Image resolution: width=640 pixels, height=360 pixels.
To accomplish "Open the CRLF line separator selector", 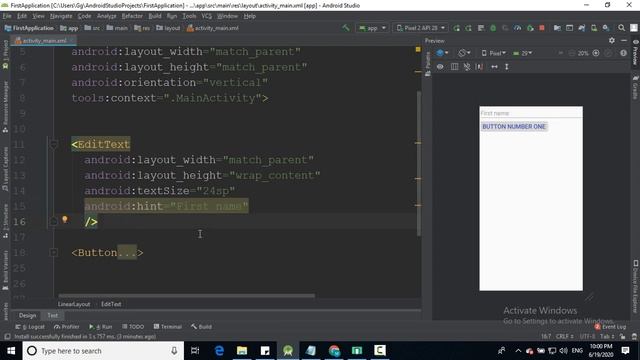I will (564, 336).
